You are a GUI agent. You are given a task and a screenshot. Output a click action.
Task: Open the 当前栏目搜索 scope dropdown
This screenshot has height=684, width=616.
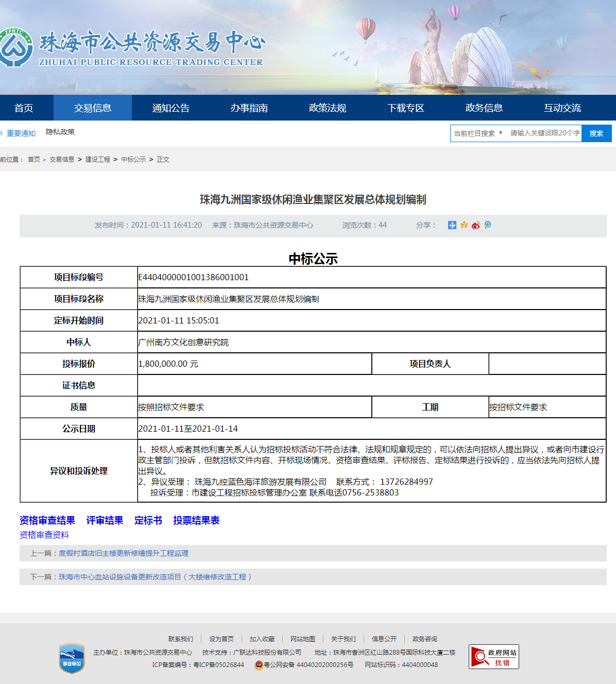pyautogui.click(x=477, y=133)
